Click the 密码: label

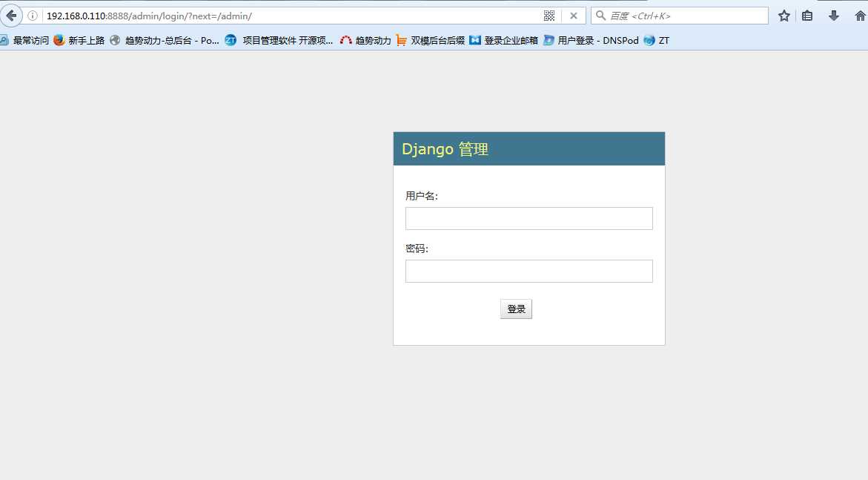(417, 249)
